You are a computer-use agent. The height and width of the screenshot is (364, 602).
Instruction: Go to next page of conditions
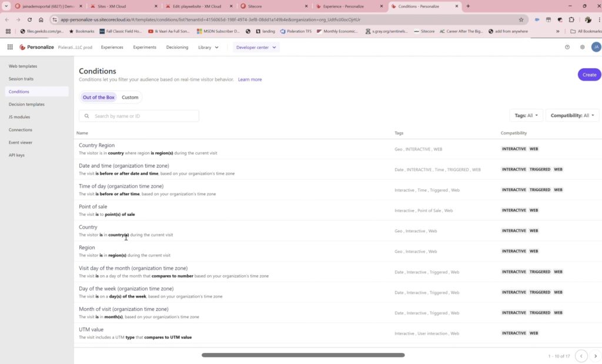(x=595, y=356)
